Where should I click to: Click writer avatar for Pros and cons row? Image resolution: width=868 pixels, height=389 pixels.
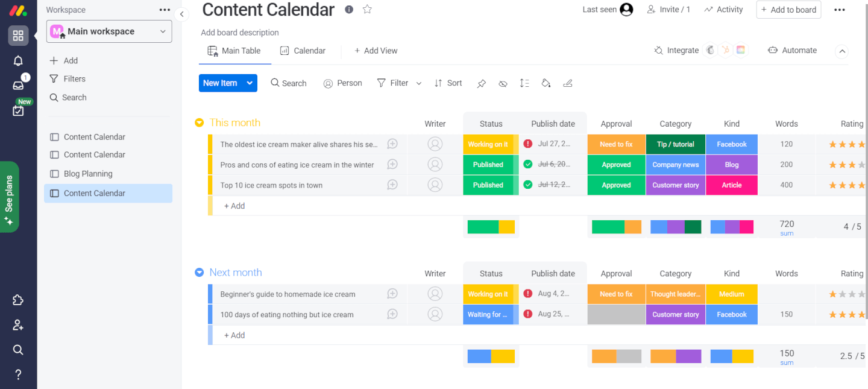[x=435, y=165]
